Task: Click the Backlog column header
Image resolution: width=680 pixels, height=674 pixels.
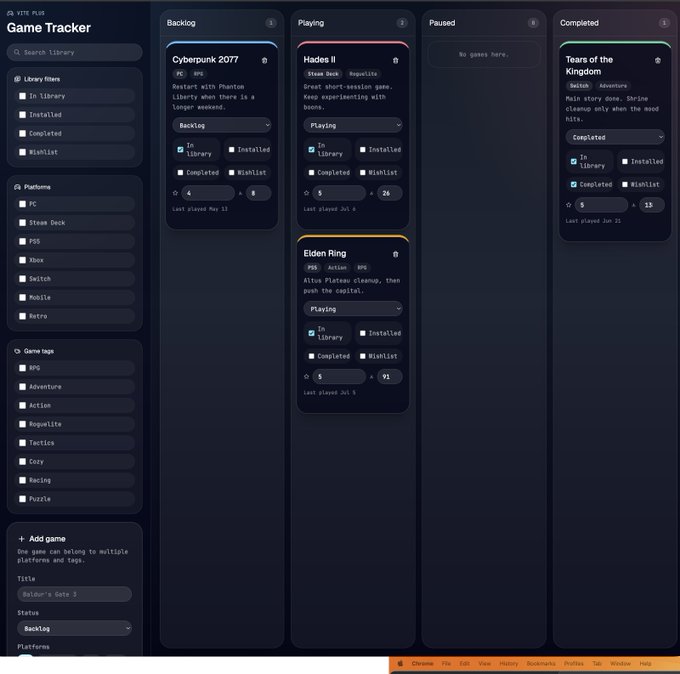Action: pos(181,23)
